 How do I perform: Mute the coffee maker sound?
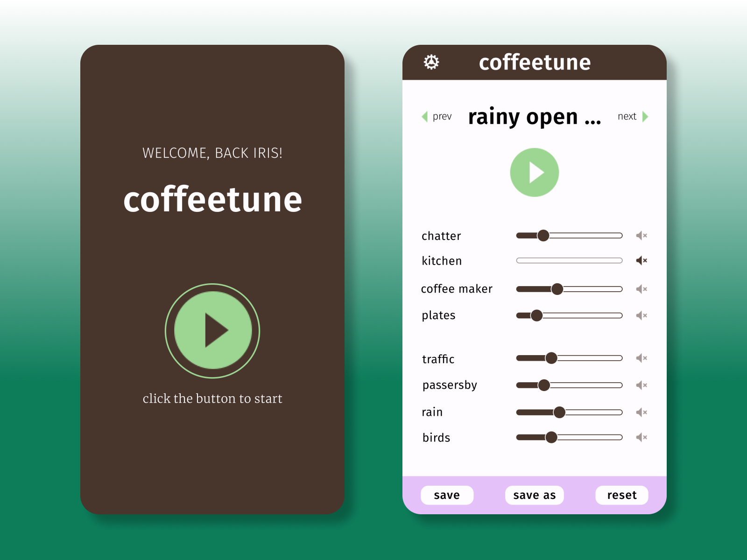tap(641, 289)
